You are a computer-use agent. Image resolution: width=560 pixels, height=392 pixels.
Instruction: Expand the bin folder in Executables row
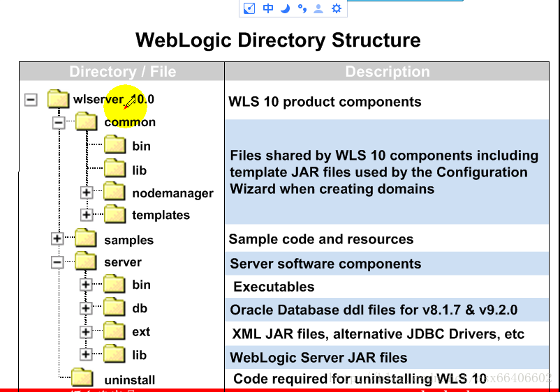pos(86,285)
